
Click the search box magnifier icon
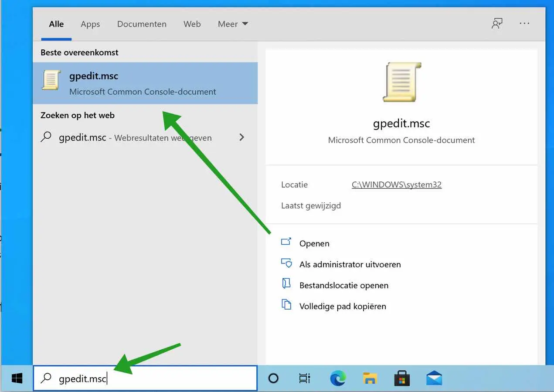pyautogui.click(x=46, y=378)
